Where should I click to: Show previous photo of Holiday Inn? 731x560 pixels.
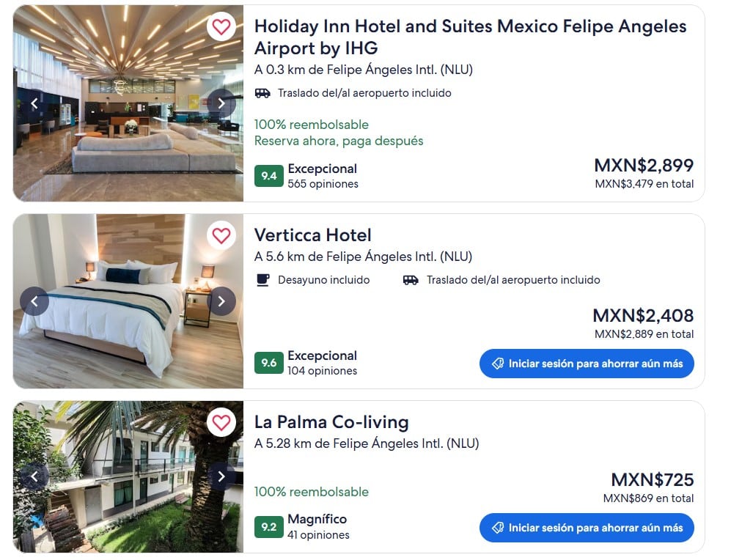pyautogui.click(x=34, y=103)
